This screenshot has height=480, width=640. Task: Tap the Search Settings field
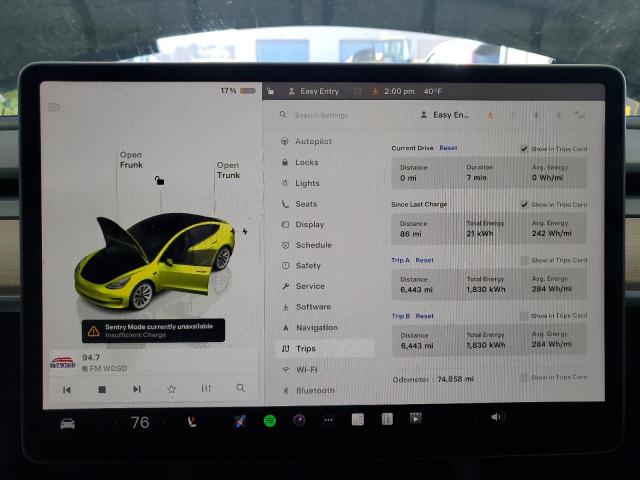[321, 116]
